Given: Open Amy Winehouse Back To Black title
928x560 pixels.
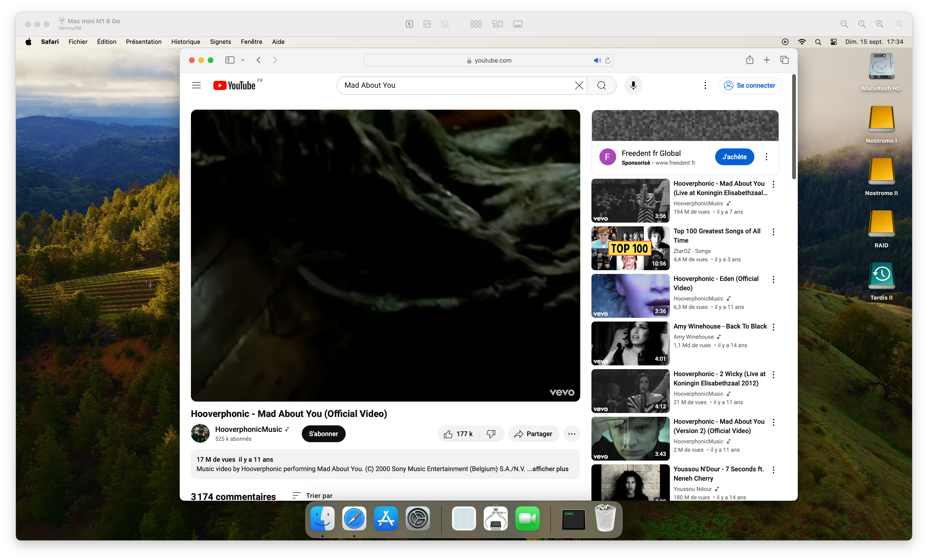Looking at the screenshot, I should coord(720,326).
